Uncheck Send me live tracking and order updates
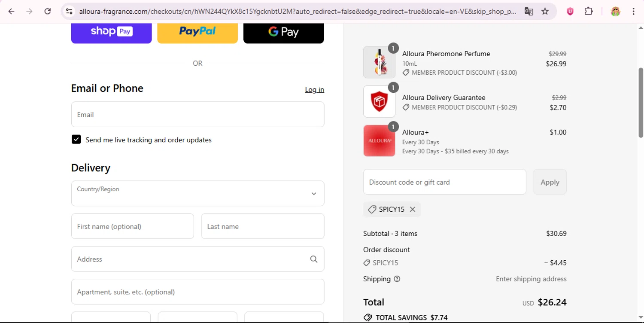Viewport: 644px width, 323px height. [x=76, y=140]
